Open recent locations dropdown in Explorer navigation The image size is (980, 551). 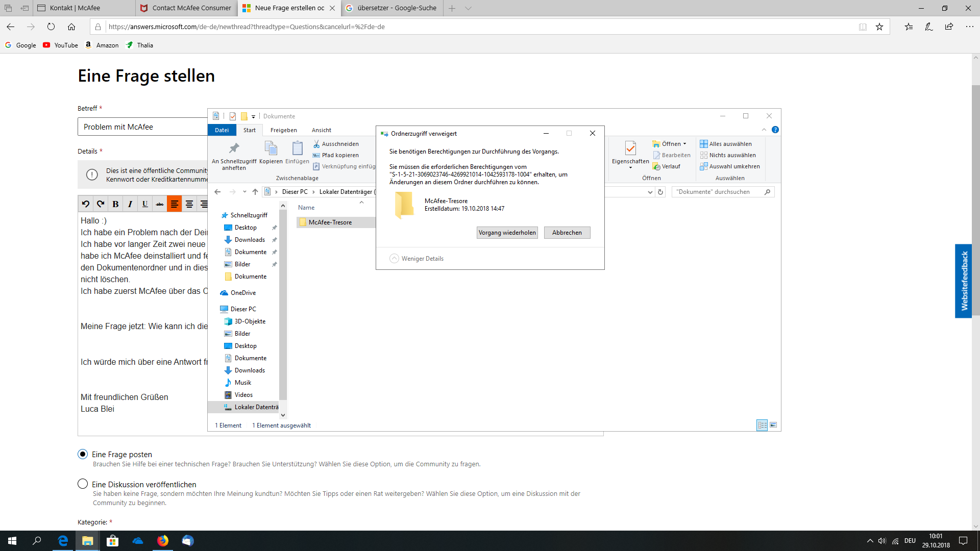(244, 192)
